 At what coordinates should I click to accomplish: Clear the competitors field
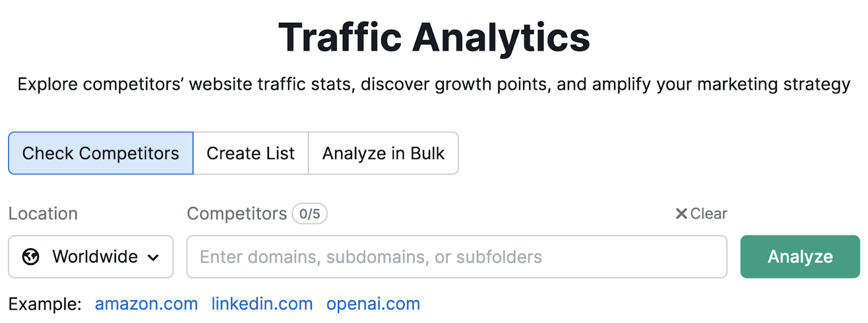(701, 214)
